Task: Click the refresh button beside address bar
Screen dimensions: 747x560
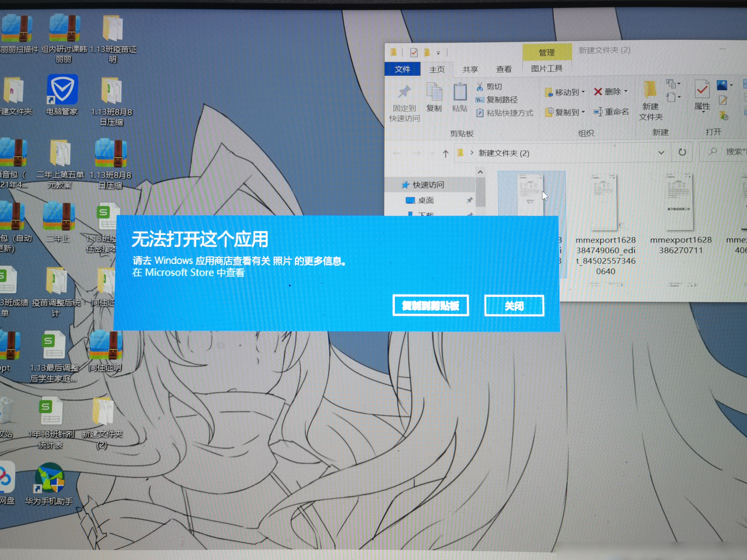Action: point(682,153)
